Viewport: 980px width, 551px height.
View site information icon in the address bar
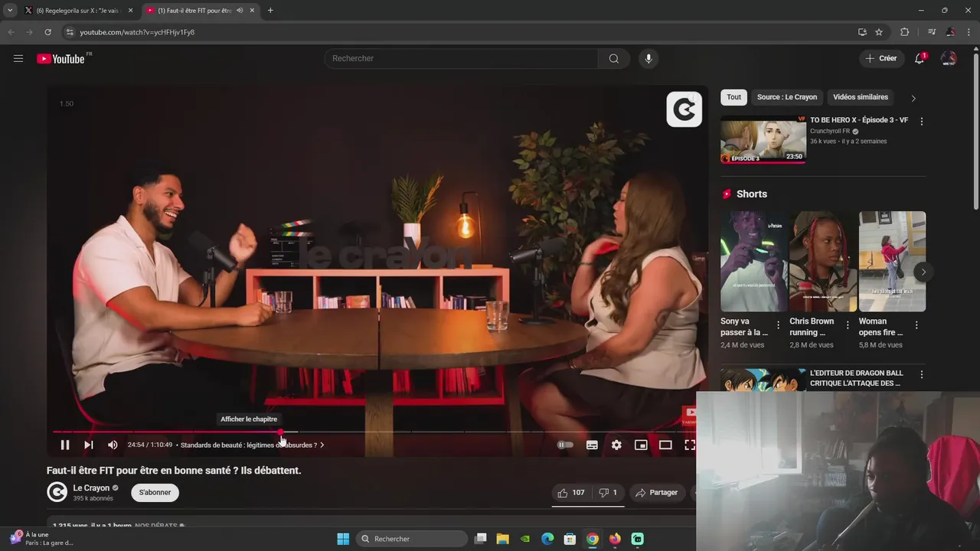click(70, 32)
